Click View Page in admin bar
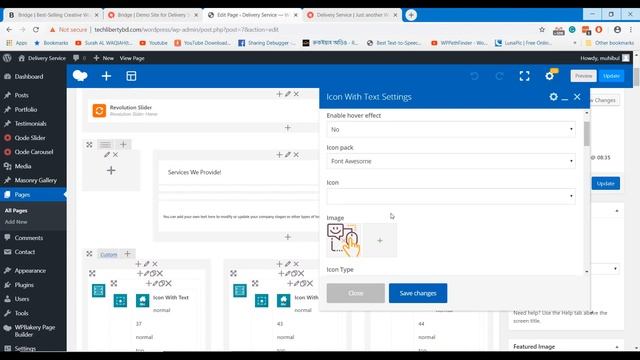This screenshot has height=360, width=640. pos(132,58)
